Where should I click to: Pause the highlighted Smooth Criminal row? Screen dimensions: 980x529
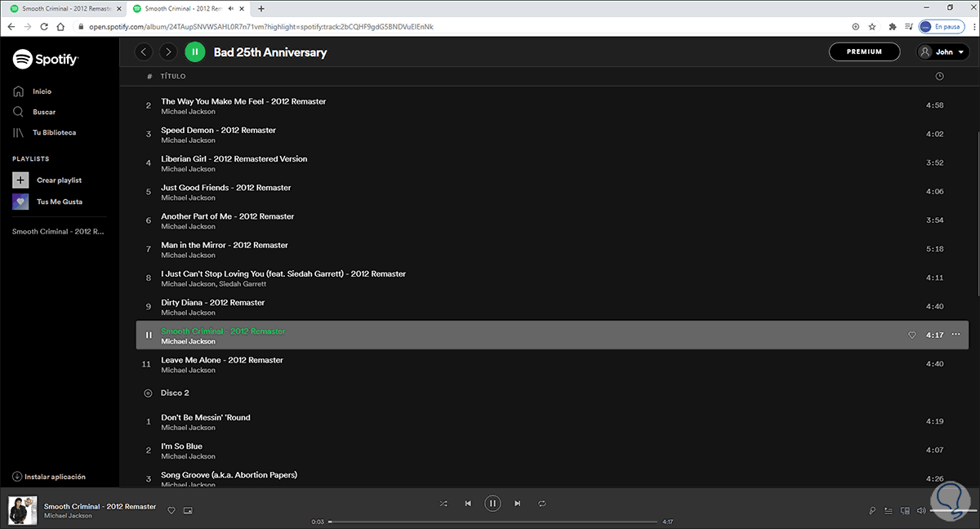[x=149, y=335]
